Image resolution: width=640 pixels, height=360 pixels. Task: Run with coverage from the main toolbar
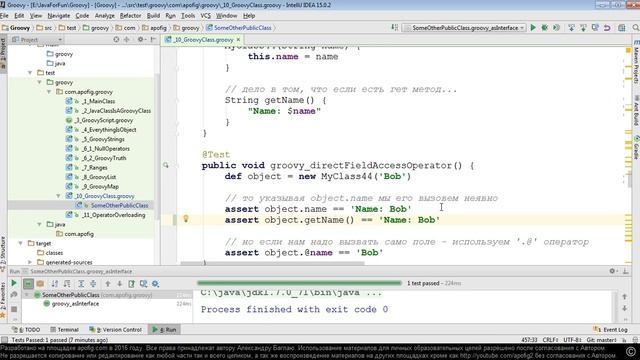(556, 28)
